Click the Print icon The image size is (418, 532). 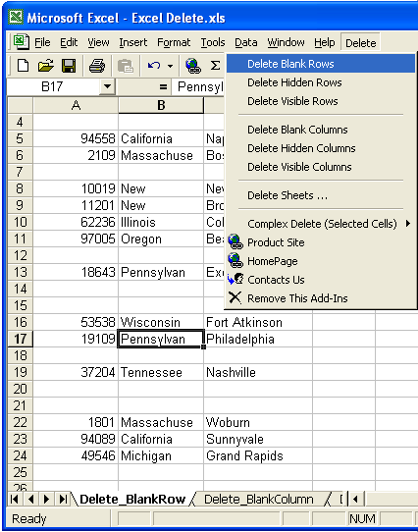(x=97, y=65)
